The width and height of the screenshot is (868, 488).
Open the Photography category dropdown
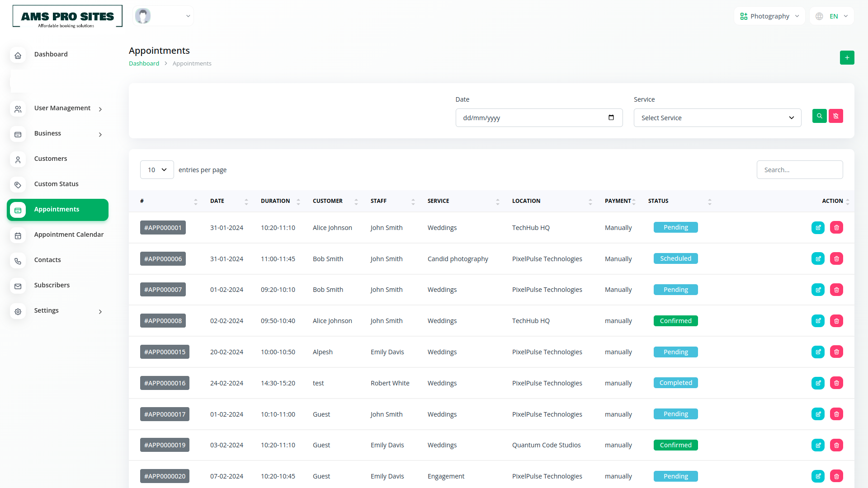[x=769, y=16]
